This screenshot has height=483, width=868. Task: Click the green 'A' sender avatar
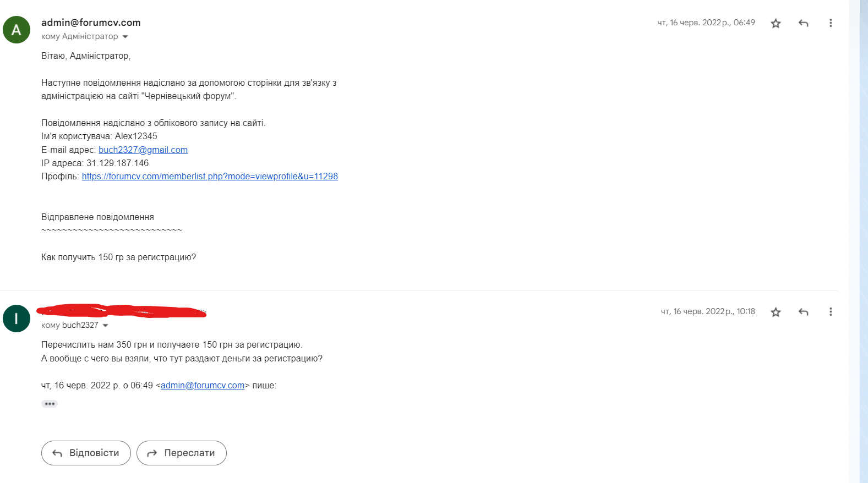[17, 30]
